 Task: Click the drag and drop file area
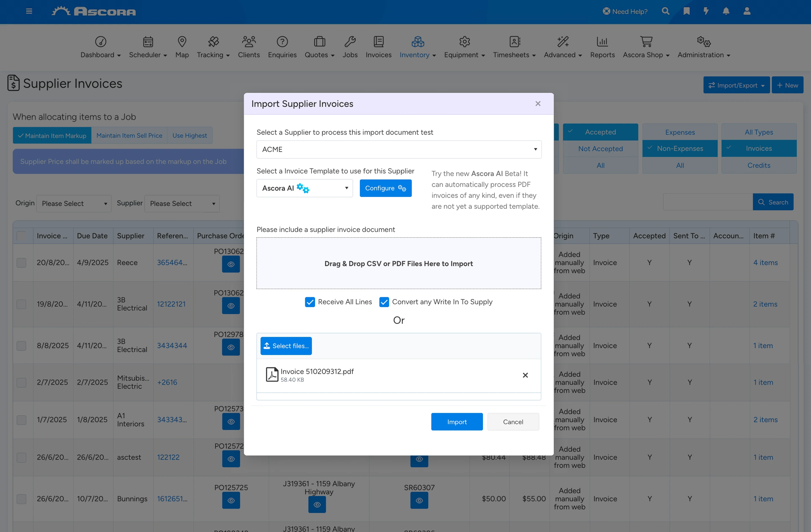(399, 263)
